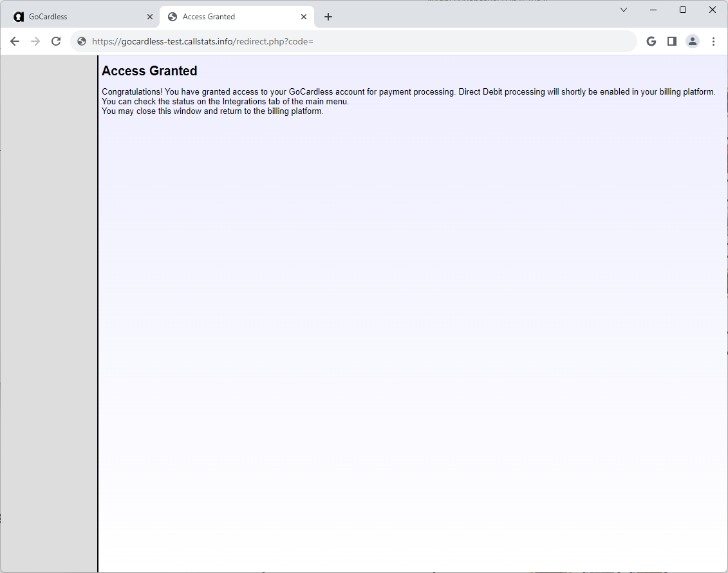Minimize the browser window
Image resolution: width=728 pixels, height=573 pixels.
(x=653, y=10)
